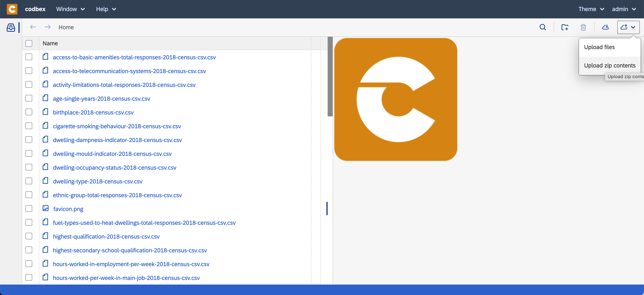Click the codbex logo icon

[12, 9]
